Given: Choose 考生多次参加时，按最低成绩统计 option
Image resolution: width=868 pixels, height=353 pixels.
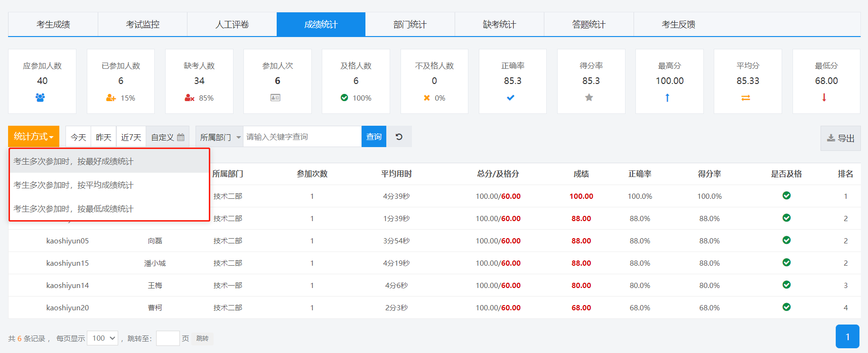Looking at the screenshot, I should [74, 209].
